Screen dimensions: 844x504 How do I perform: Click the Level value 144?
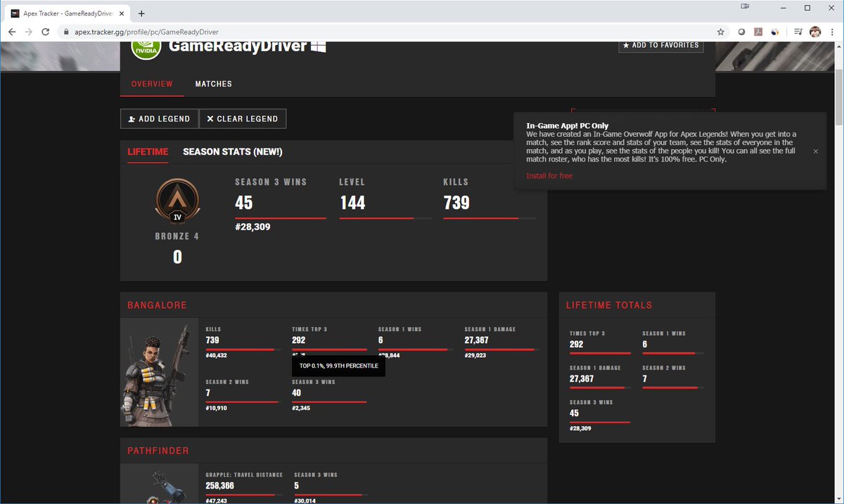point(352,203)
